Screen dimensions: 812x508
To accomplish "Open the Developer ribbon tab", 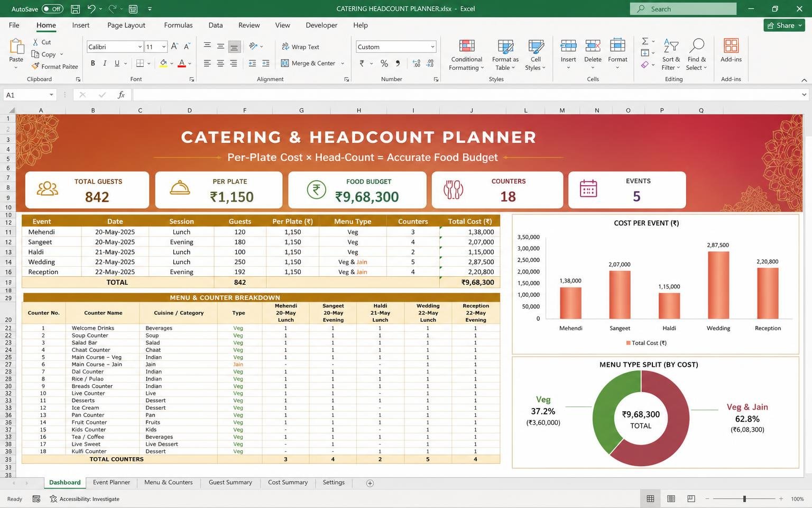I will pos(321,25).
